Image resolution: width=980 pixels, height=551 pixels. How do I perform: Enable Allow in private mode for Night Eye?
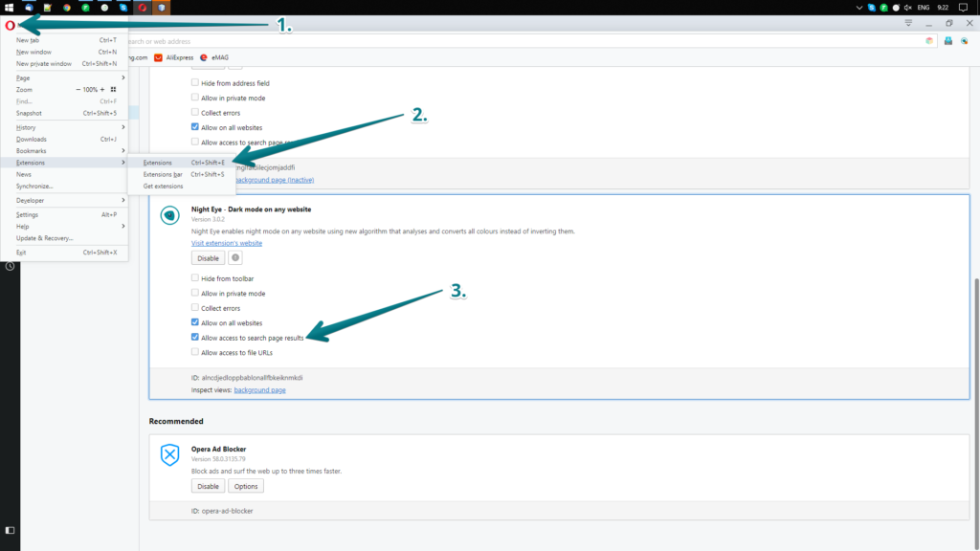[x=194, y=293]
